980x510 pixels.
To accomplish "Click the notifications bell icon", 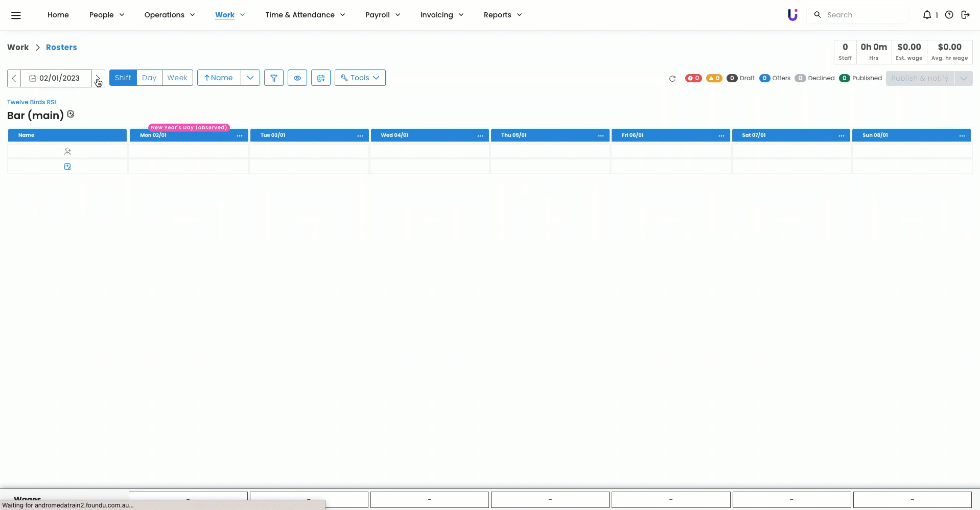I will 927,15.
